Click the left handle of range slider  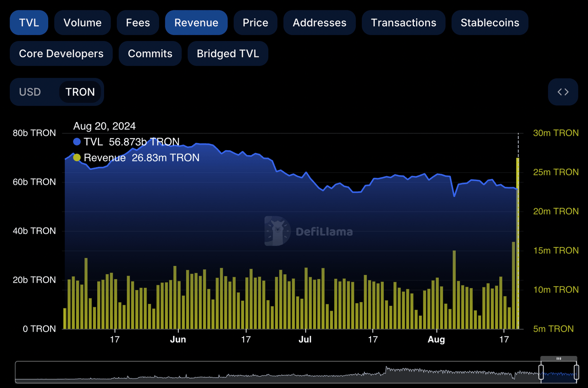click(541, 372)
